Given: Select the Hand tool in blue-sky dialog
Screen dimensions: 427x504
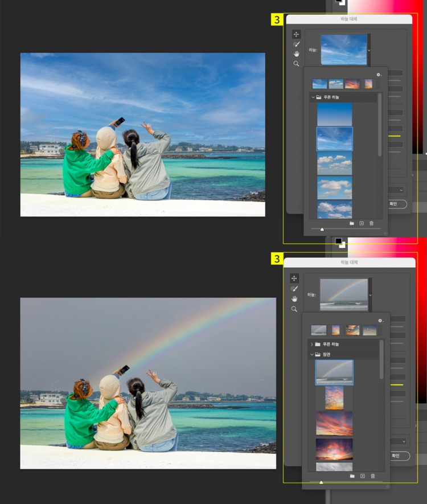Looking at the screenshot, I should tap(296, 54).
